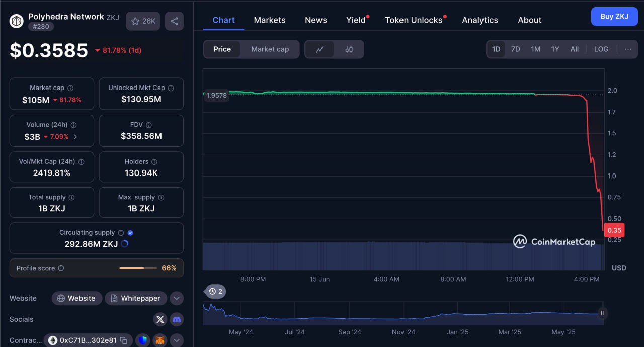Click the 292.86M ZKJ circulating supply value

click(91, 244)
